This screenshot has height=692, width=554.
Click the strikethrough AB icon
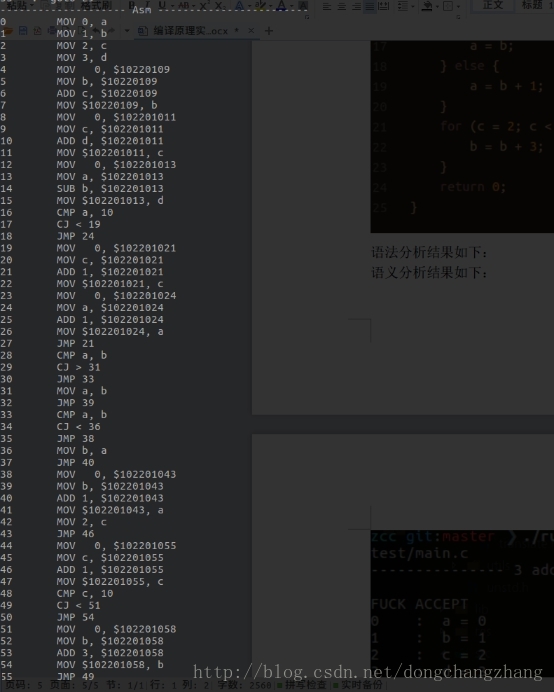coord(184,6)
